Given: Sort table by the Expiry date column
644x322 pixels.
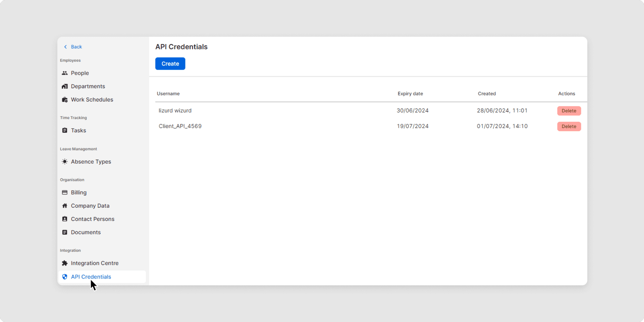Looking at the screenshot, I should (x=410, y=94).
